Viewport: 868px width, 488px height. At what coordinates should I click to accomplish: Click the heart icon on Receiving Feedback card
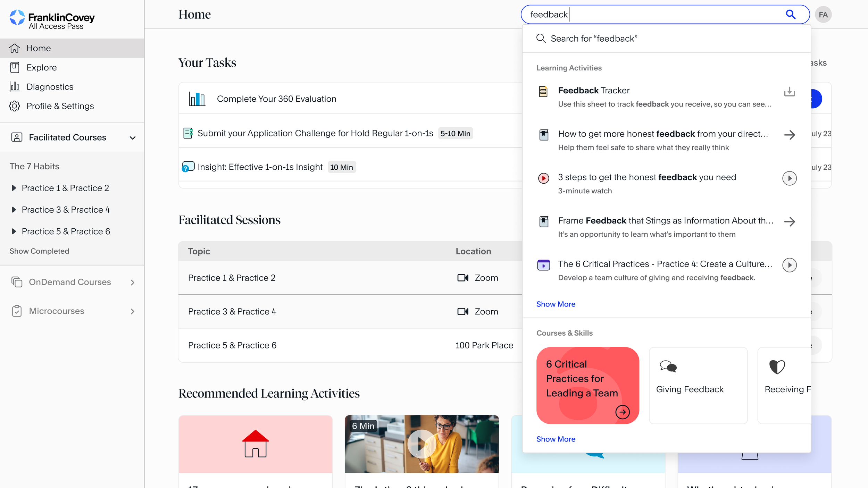click(777, 367)
